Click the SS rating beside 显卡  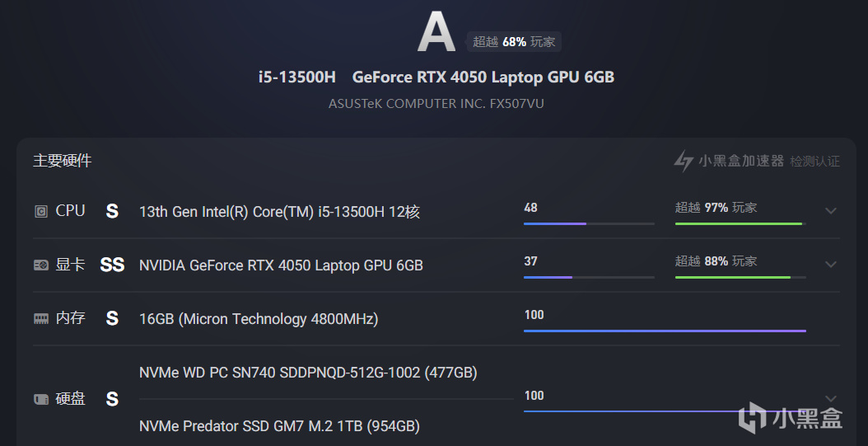click(112, 265)
